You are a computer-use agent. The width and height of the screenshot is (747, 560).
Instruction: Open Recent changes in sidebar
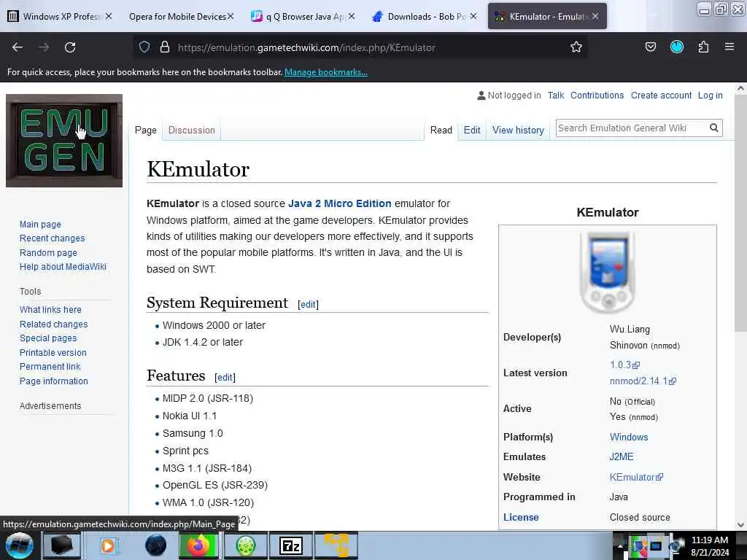tap(53, 238)
